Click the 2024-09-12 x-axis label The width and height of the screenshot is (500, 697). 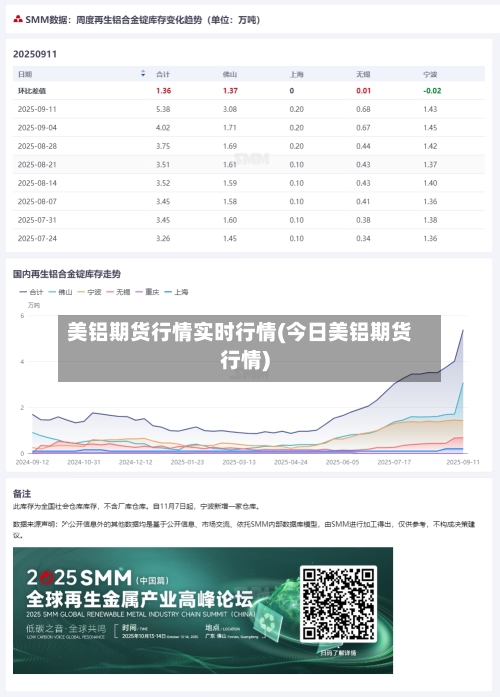pyautogui.click(x=32, y=462)
